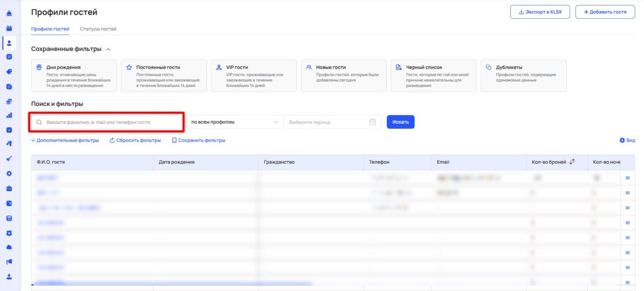Select the Профили гостей tab

[50, 29]
